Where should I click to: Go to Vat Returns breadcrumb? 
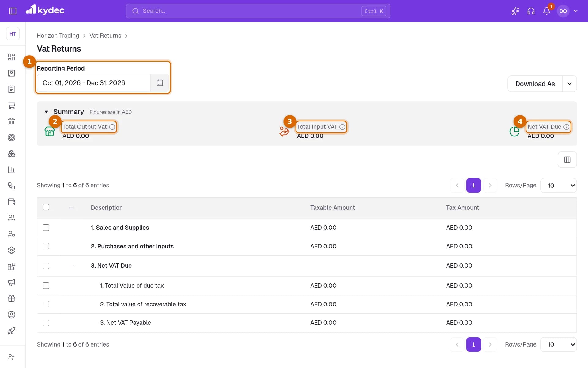click(105, 36)
